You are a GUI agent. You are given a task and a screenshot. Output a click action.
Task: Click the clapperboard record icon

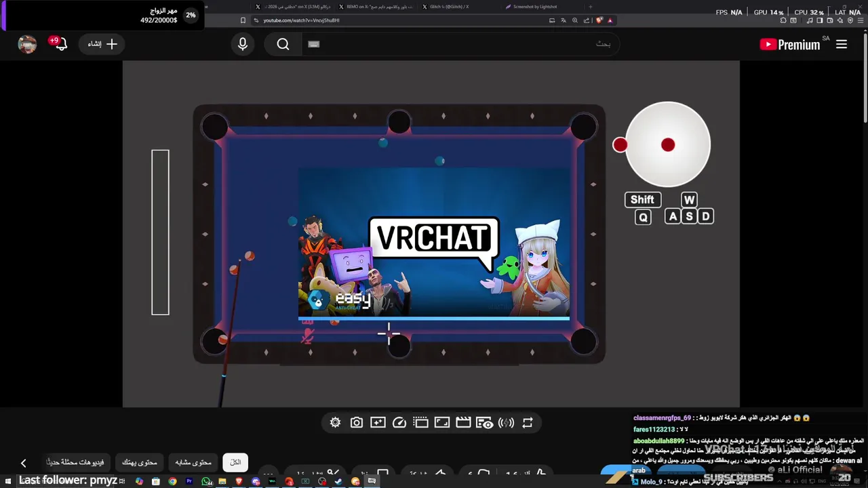[x=463, y=422]
